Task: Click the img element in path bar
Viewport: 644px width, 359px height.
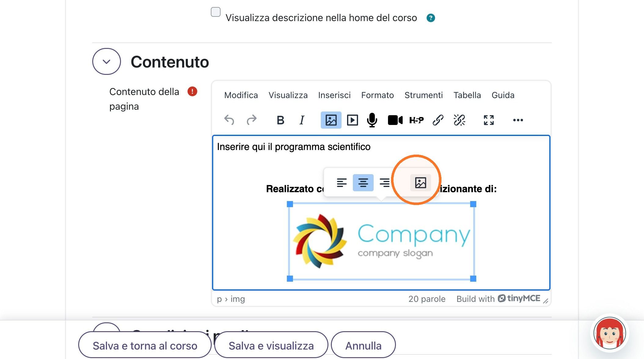Action: [x=238, y=299]
